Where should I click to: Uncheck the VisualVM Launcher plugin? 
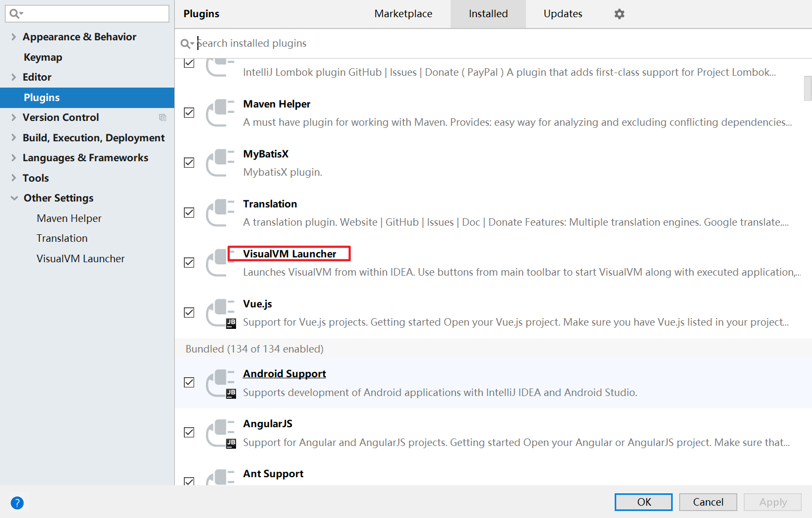(x=189, y=262)
